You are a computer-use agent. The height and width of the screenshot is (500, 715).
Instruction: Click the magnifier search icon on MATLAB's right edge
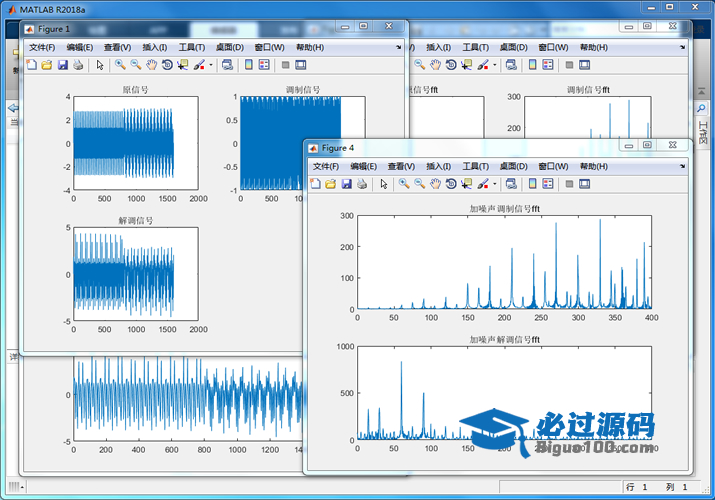[701, 108]
